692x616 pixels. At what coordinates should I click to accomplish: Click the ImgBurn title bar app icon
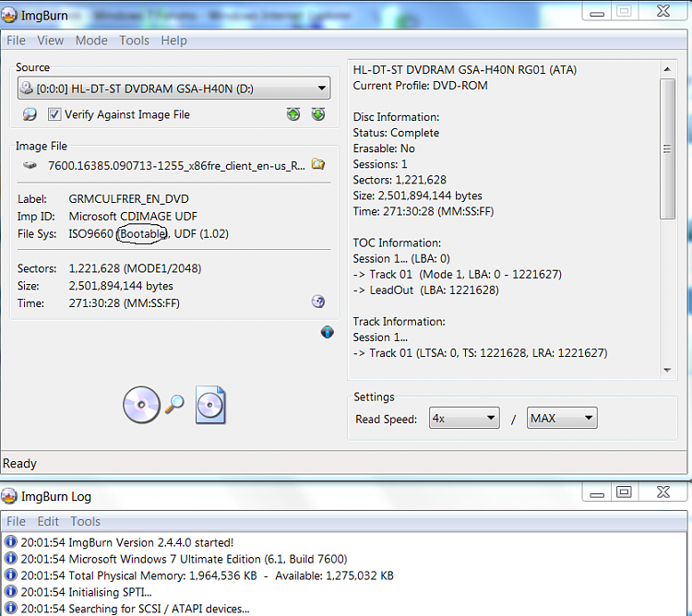[8, 15]
